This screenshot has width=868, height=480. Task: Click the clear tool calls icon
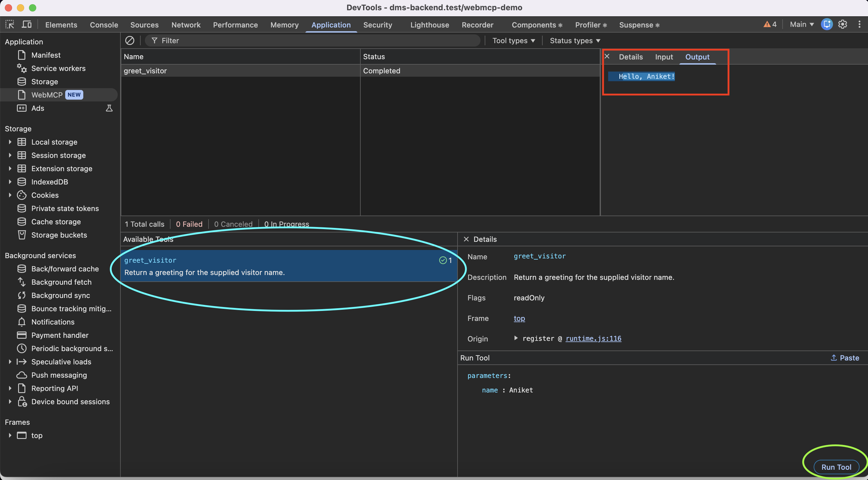click(130, 40)
